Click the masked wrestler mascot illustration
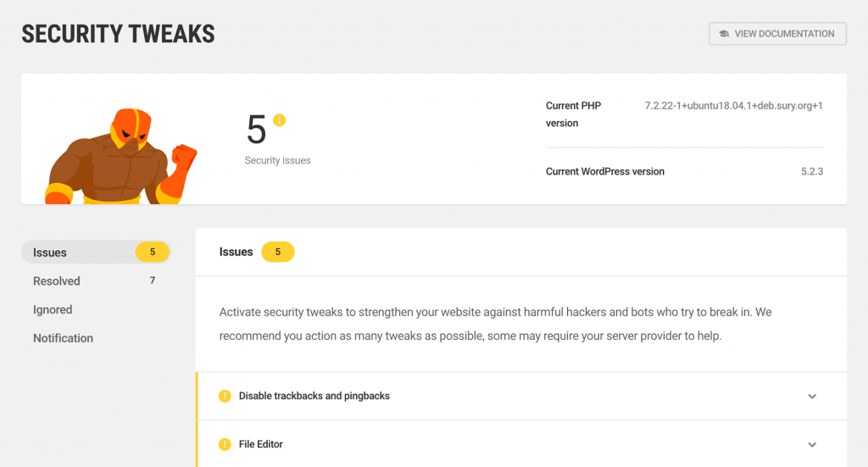868x467 pixels. (121, 158)
